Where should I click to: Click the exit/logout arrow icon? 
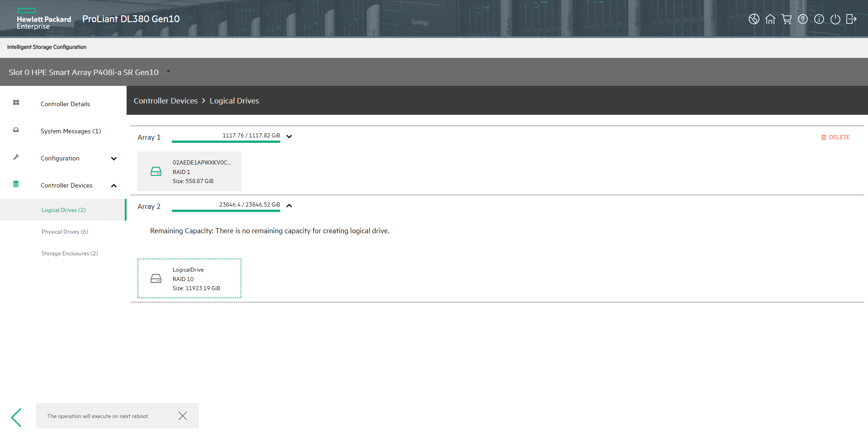(851, 19)
